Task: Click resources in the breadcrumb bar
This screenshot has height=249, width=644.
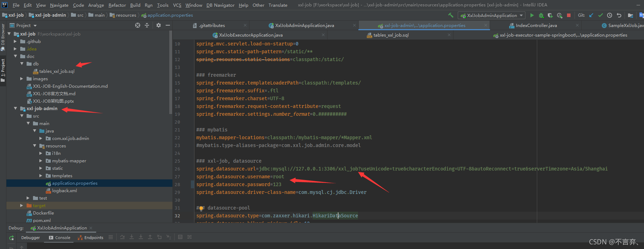Action: [123, 15]
